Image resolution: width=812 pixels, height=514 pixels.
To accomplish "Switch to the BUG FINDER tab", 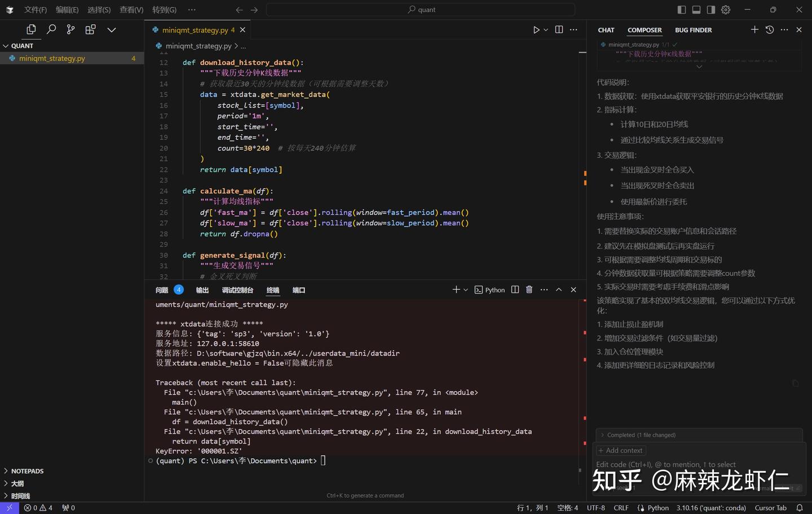I will coord(693,30).
